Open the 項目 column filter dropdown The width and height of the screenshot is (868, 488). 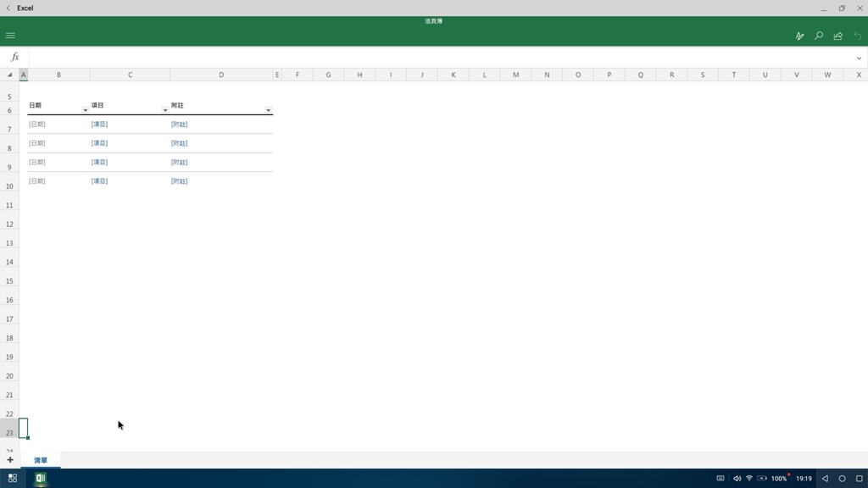coord(165,110)
